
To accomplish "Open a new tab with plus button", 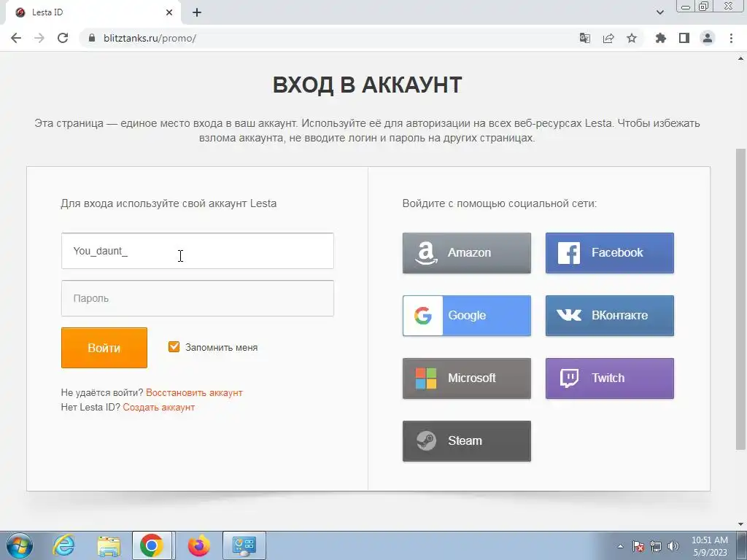I will pyautogui.click(x=197, y=12).
